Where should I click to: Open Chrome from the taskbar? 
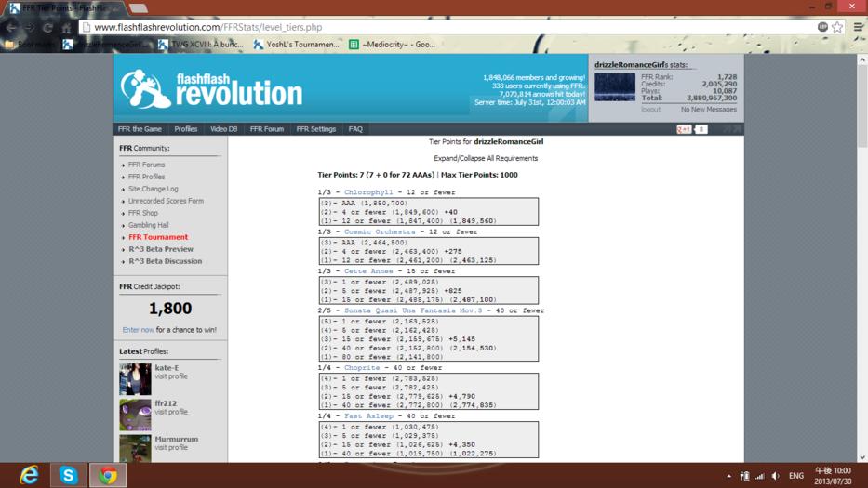[x=108, y=475]
